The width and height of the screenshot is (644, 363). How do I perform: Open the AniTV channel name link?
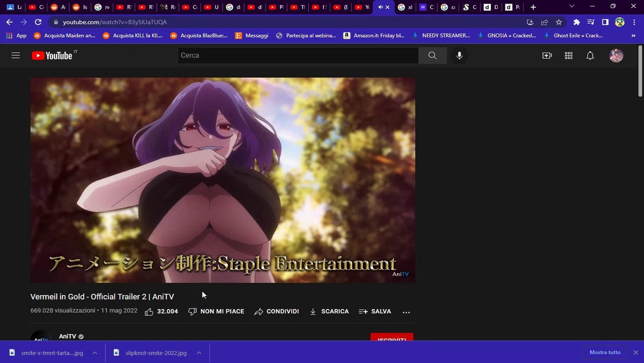(68, 336)
